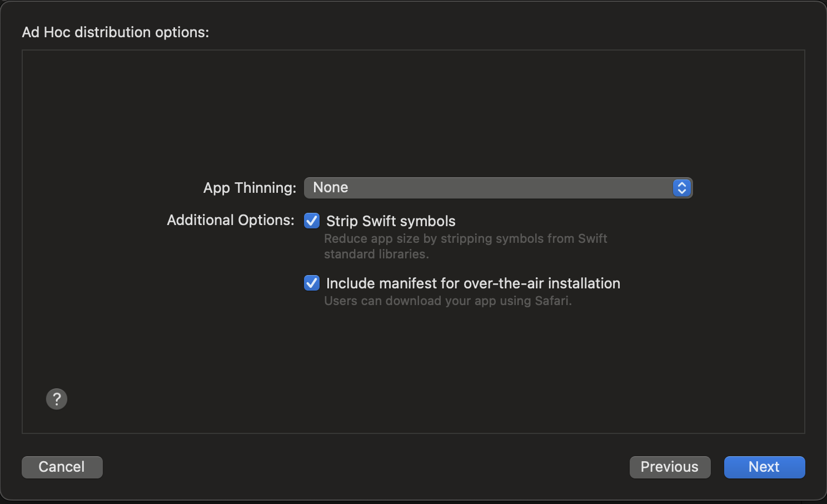Uncheck the Strip Swift symbols checkbox
Viewport: 827px width, 504px height.
tap(312, 221)
